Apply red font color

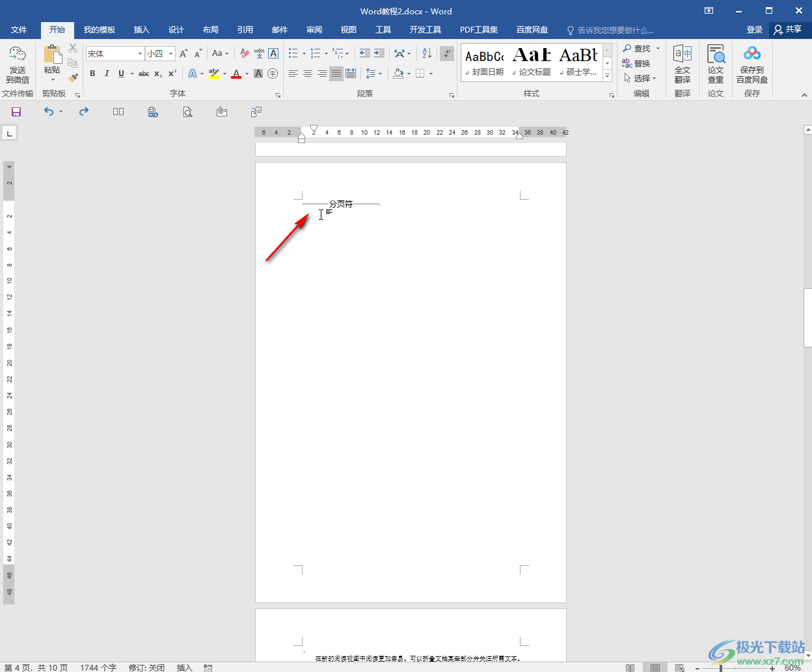pyautogui.click(x=236, y=74)
